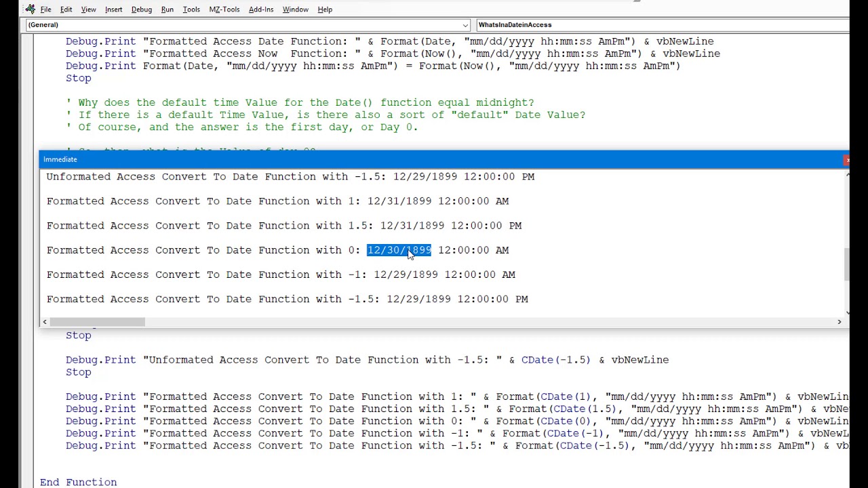The width and height of the screenshot is (868, 488).
Task: Click Immediate window vertical scroll up arrow
Action: 846,175
